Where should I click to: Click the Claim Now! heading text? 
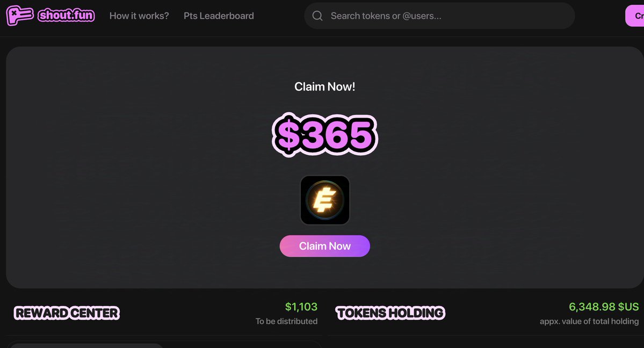point(325,86)
